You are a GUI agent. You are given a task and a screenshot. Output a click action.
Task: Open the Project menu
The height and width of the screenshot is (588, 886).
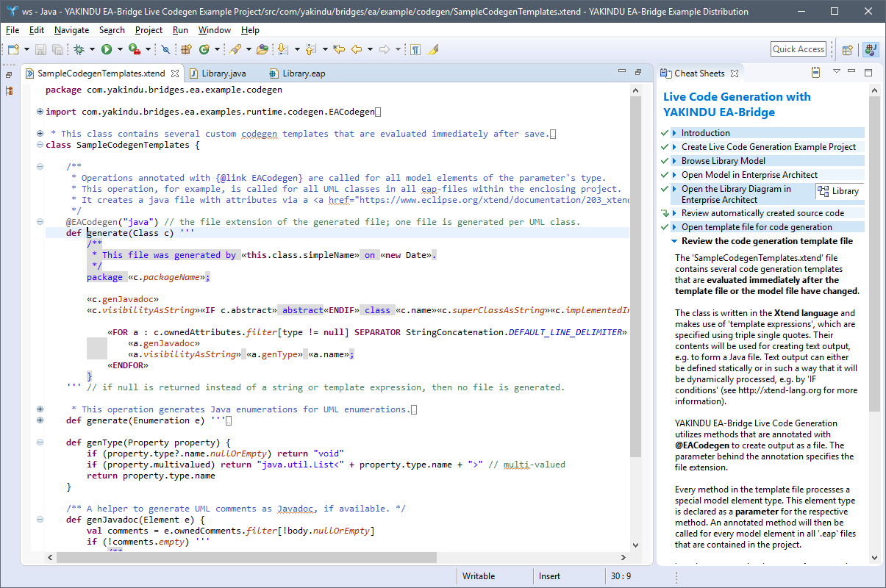tap(149, 30)
